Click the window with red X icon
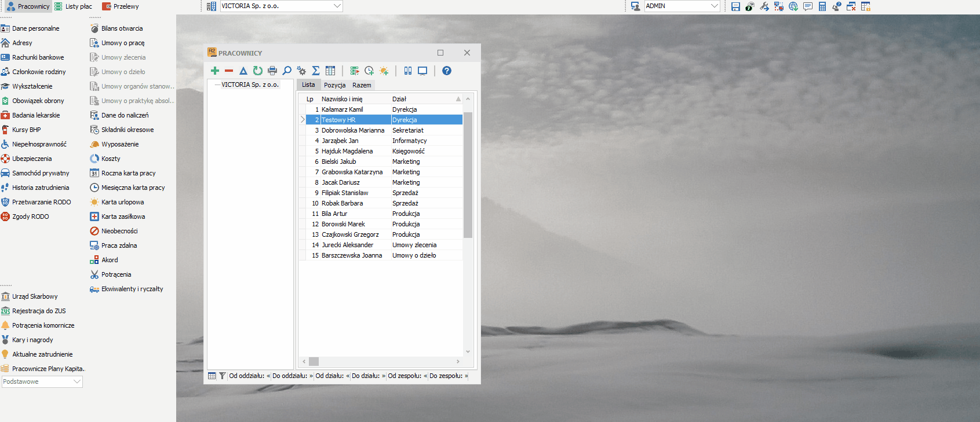 click(x=851, y=6)
